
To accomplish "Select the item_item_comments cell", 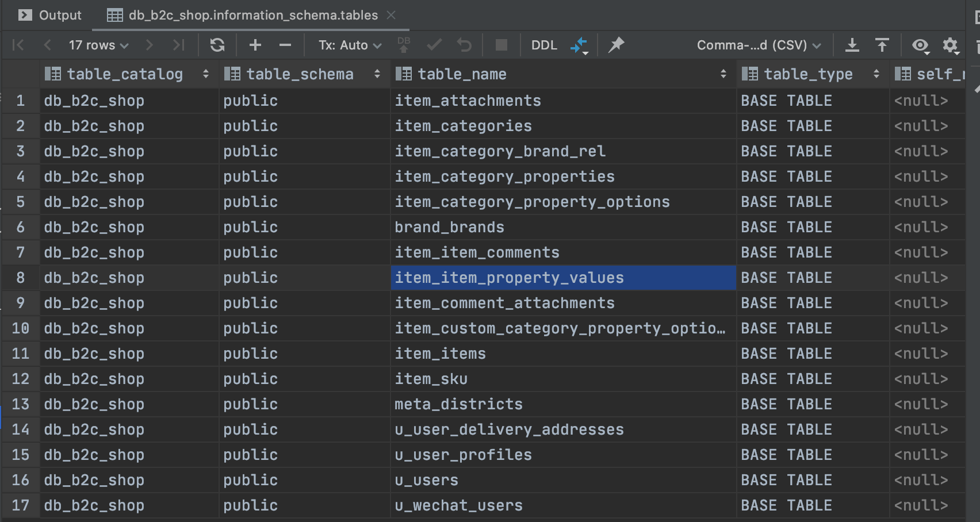I will 564,252.
